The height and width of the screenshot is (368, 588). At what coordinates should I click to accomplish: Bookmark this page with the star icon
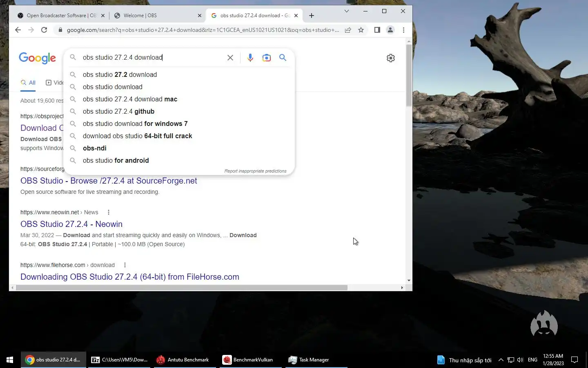point(361,30)
